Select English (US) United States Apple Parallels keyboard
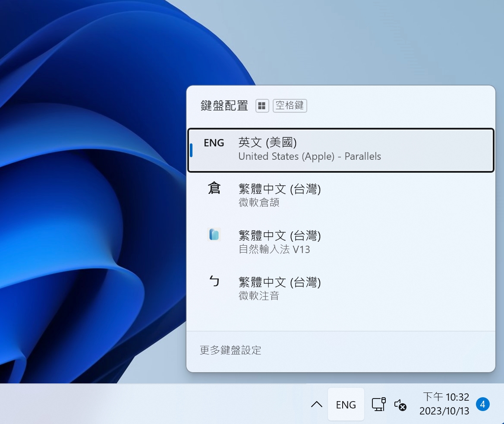The width and height of the screenshot is (504, 424). 341,150
